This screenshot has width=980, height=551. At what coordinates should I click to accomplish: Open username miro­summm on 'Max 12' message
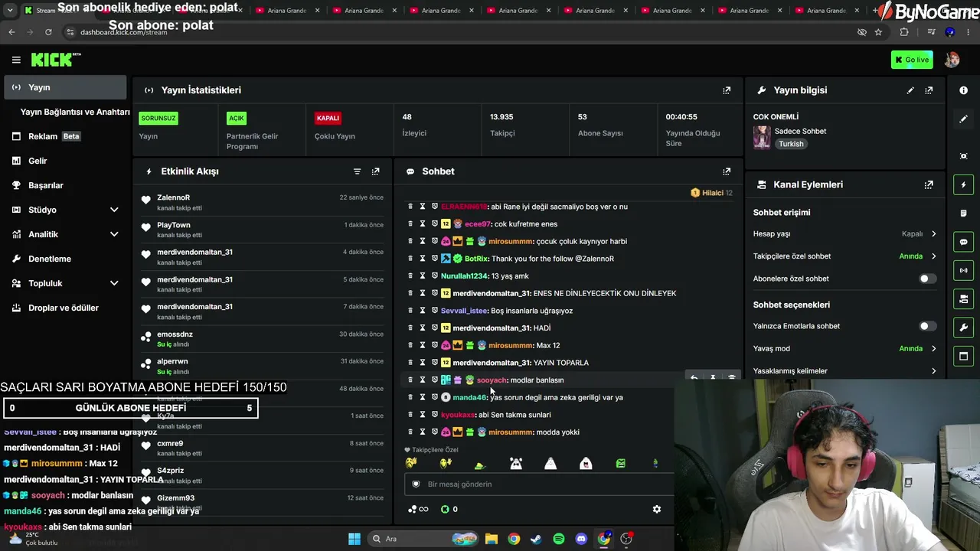pyautogui.click(x=510, y=345)
